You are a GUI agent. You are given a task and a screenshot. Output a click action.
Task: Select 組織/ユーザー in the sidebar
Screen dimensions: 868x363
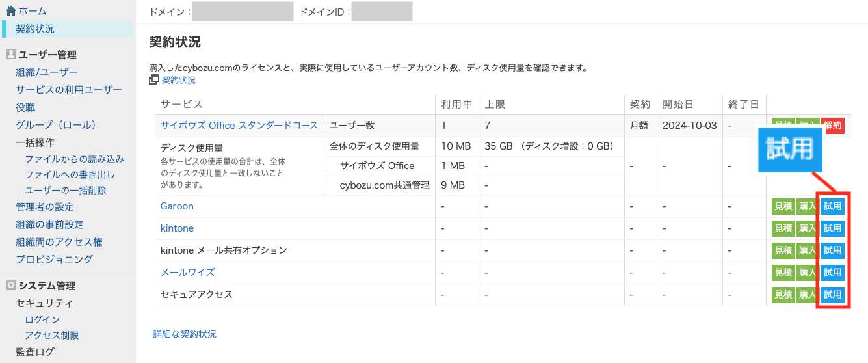[x=47, y=72]
